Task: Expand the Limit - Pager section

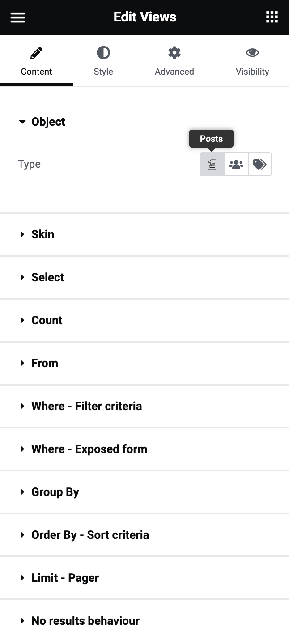Action: 65,578
